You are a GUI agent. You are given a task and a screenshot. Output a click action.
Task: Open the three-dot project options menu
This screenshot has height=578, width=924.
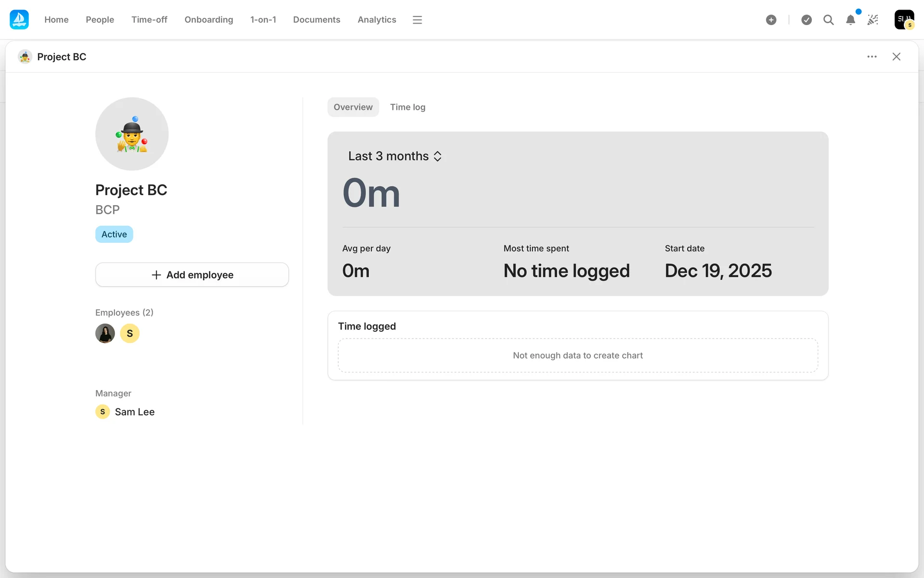coord(872,57)
